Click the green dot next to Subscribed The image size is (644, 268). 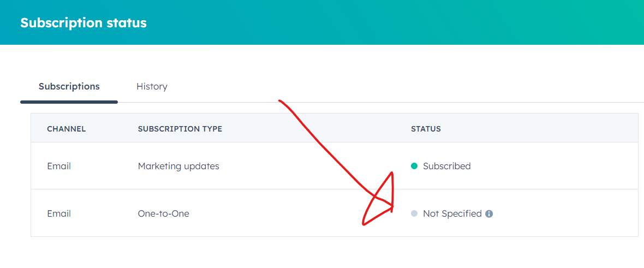pos(414,166)
